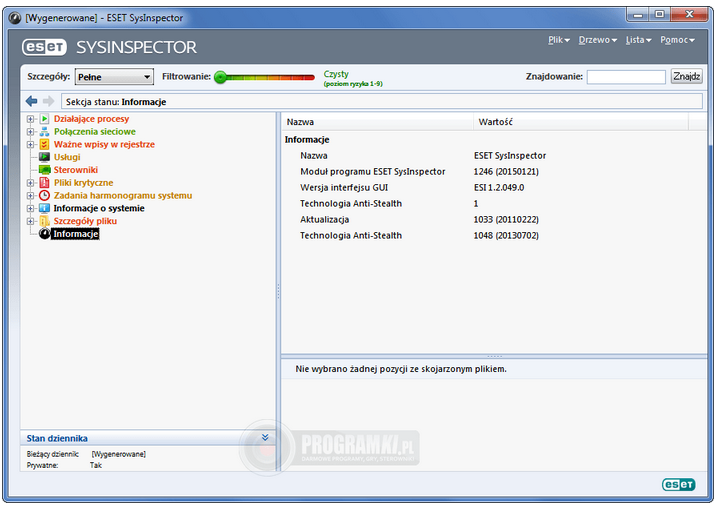Open the Drzewo menu
The width and height of the screenshot is (718, 507).
pos(598,40)
